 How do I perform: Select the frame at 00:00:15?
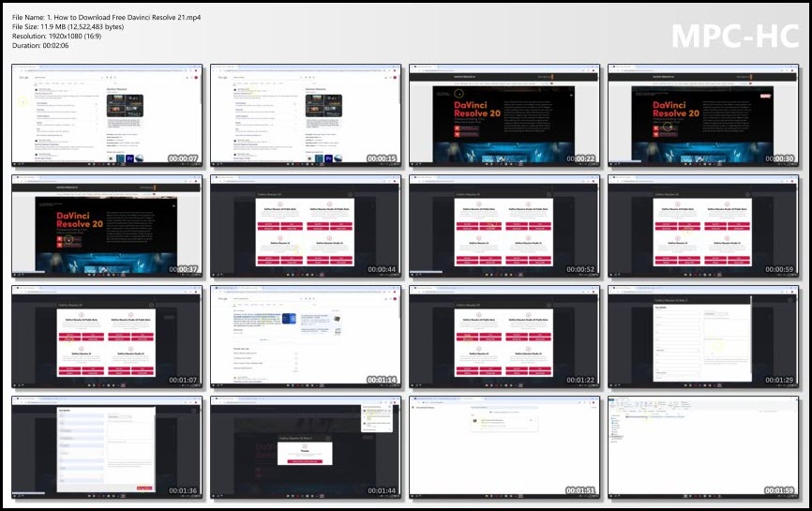click(x=306, y=115)
